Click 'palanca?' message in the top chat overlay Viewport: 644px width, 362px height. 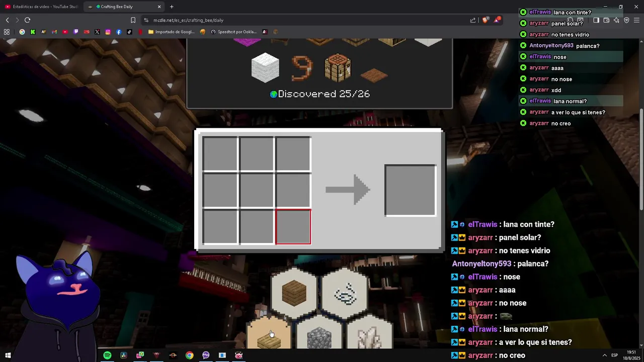pos(588,46)
